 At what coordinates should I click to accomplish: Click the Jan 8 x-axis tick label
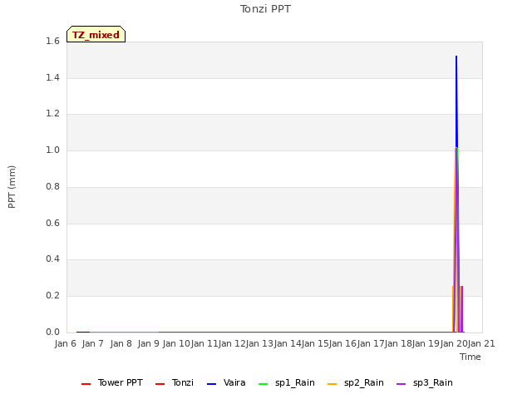click(121, 343)
